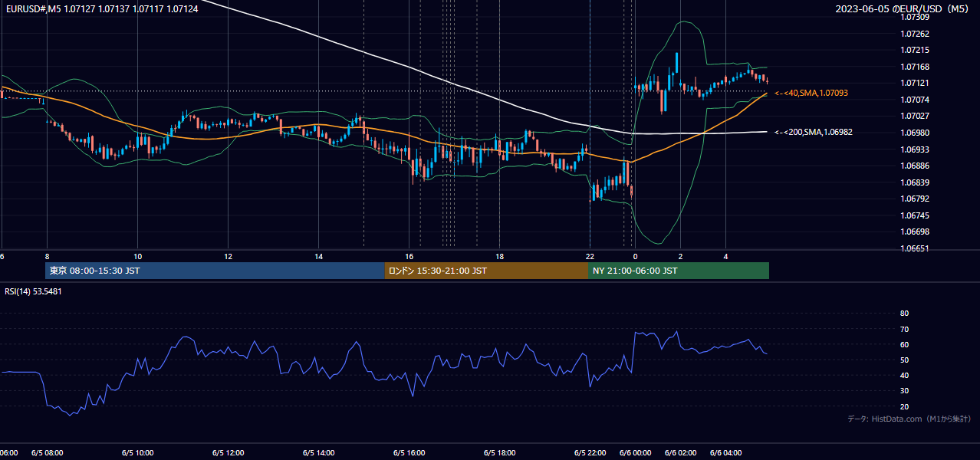Select the '<-<200,SMA,1.06982' moving average label
This screenshot has height=460, width=980.
[x=814, y=132]
